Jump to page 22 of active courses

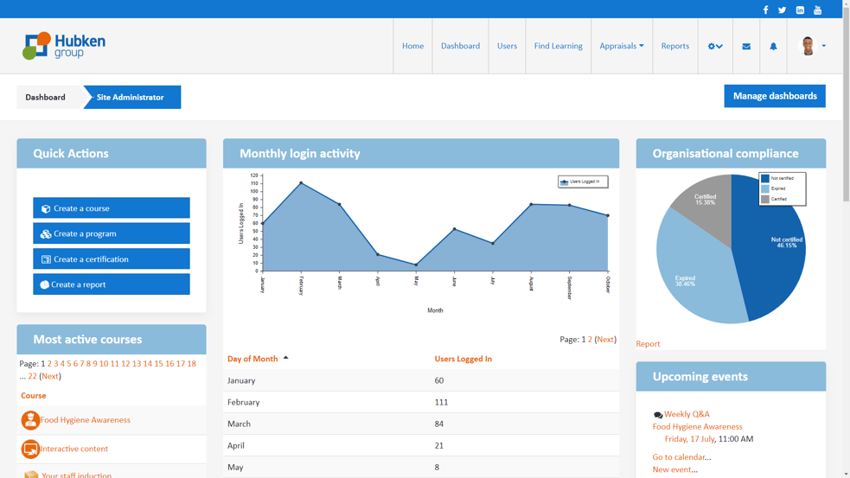click(x=33, y=376)
